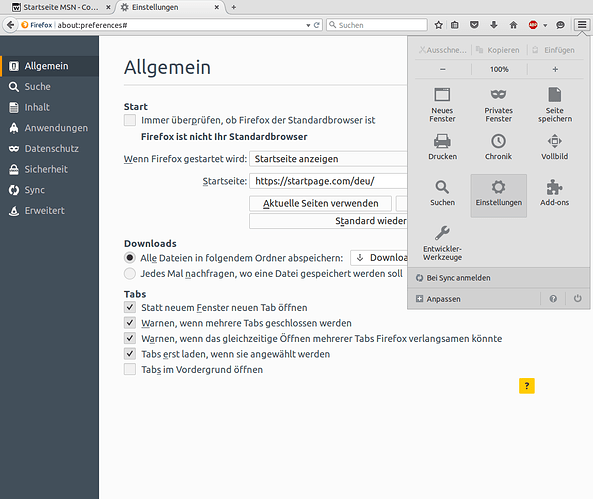Toggle Tabs im Vordergrund öffnen checkbox
The width and height of the screenshot is (593, 499).
tap(130, 369)
